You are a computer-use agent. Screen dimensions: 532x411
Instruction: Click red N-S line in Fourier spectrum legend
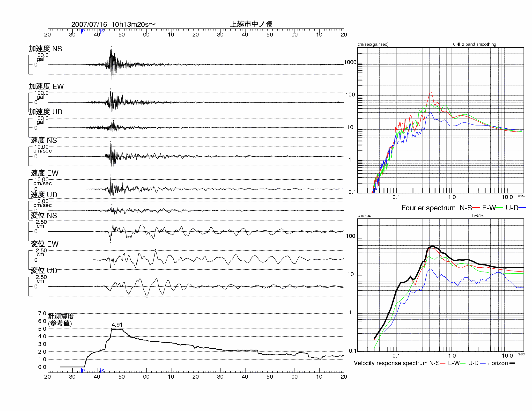pyautogui.click(x=476, y=208)
